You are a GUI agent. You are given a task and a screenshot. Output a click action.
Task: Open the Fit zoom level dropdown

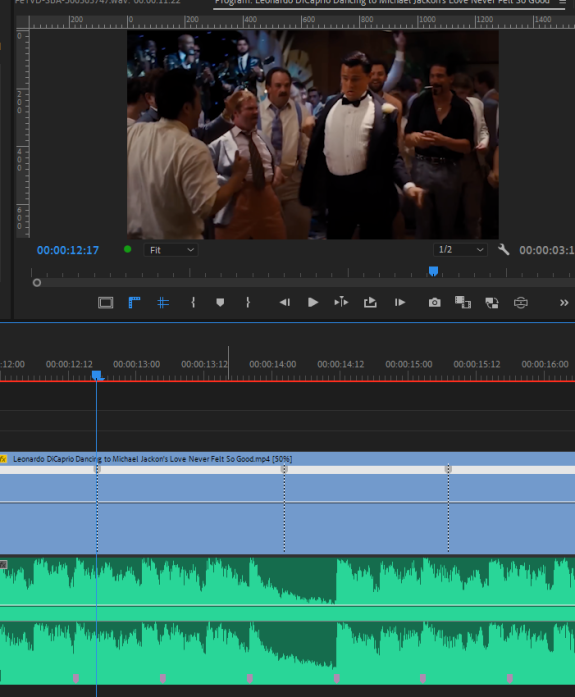pyautogui.click(x=171, y=250)
